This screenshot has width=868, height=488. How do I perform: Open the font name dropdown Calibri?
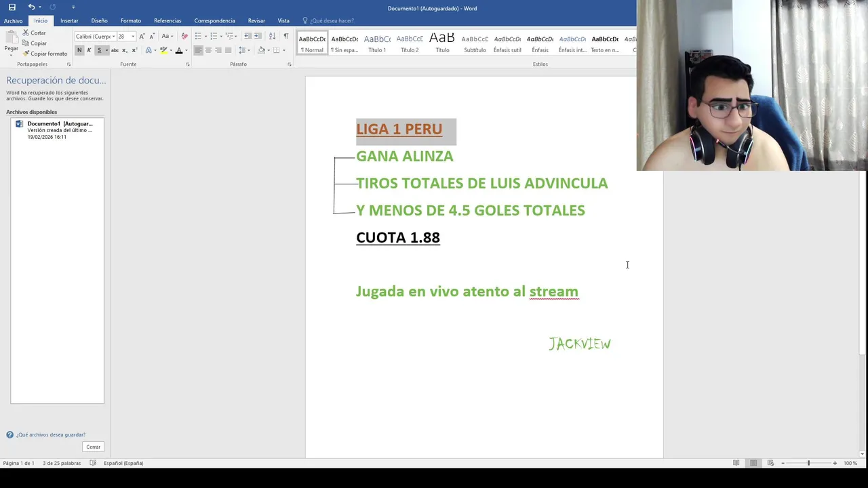click(113, 37)
